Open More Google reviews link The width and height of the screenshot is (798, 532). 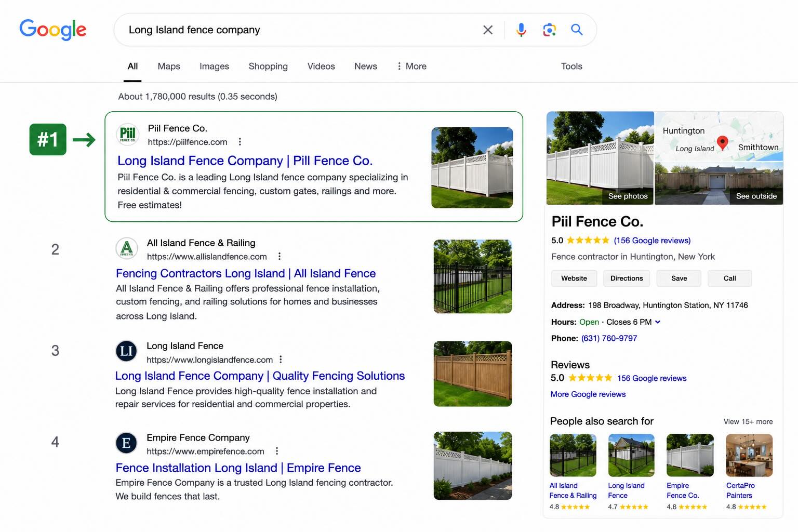pyautogui.click(x=588, y=394)
